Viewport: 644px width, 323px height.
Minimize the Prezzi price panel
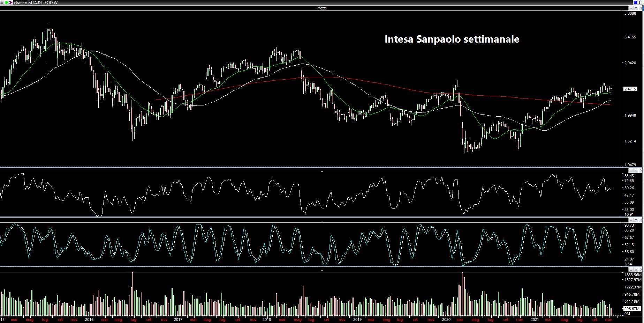pos(631,8)
